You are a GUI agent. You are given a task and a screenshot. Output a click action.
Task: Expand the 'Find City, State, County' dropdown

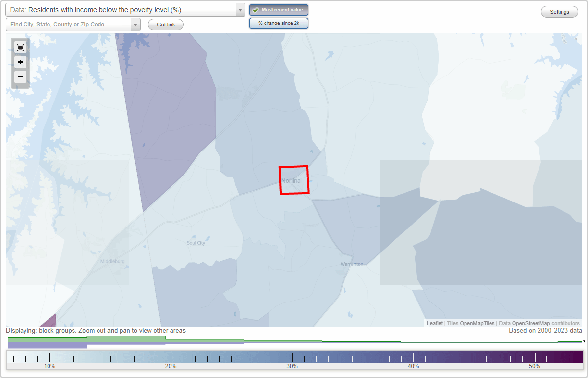(136, 24)
